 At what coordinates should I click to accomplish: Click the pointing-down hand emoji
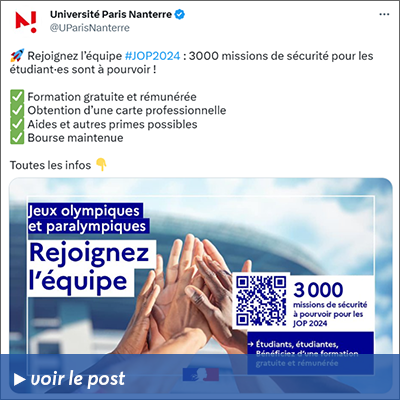coord(101,165)
